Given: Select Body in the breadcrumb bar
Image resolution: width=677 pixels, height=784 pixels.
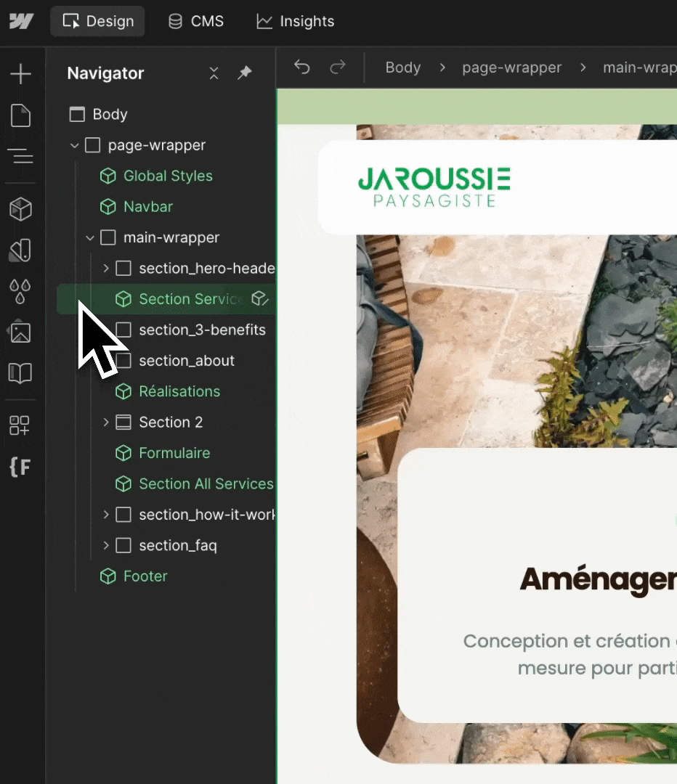Looking at the screenshot, I should click(403, 68).
